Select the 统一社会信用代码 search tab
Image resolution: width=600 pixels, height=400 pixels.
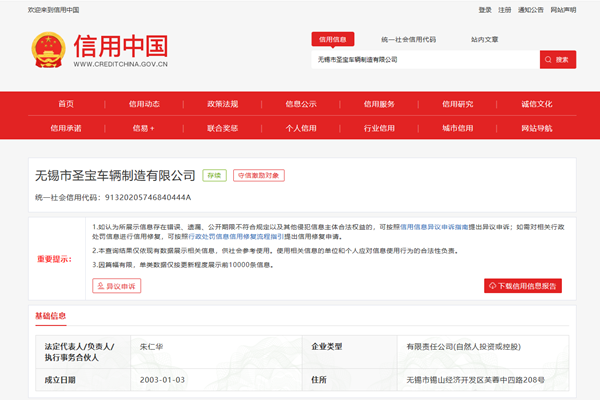408,39
